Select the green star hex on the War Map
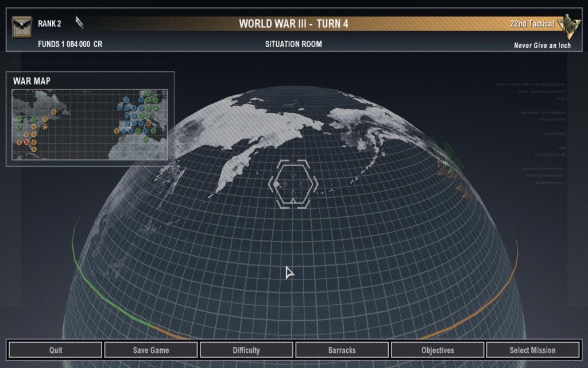 click(x=155, y=108)
